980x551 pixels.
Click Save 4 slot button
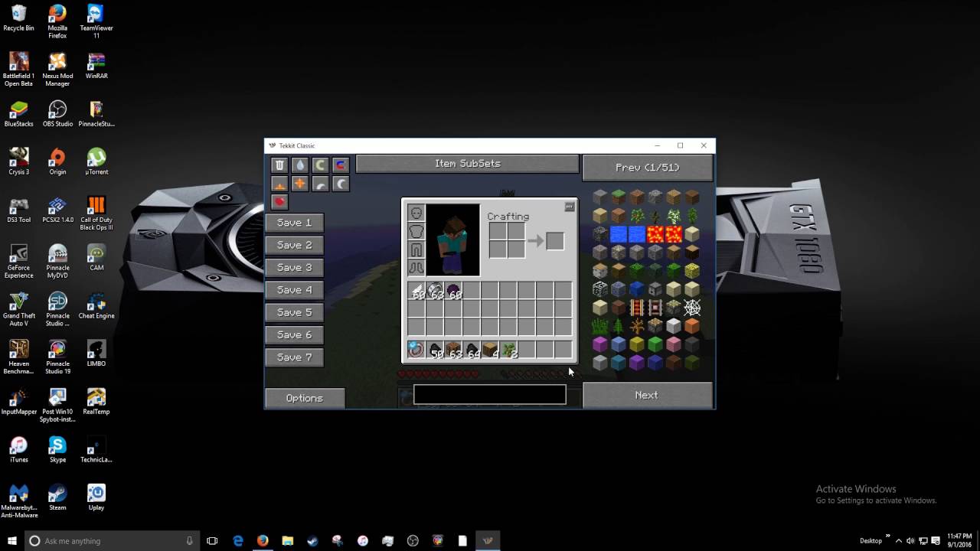pyautogui.click(x=295, y=290)
